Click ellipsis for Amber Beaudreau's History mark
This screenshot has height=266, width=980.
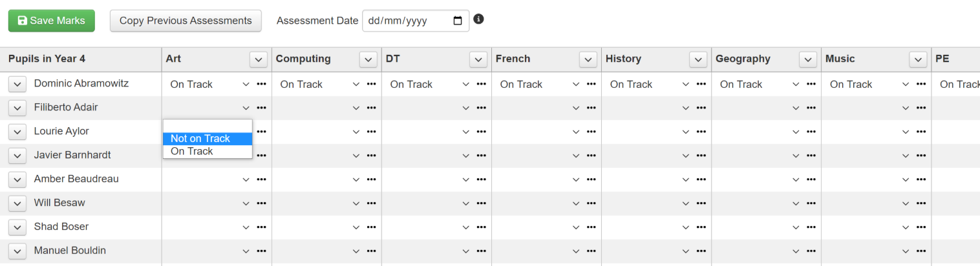pos(701,179)
